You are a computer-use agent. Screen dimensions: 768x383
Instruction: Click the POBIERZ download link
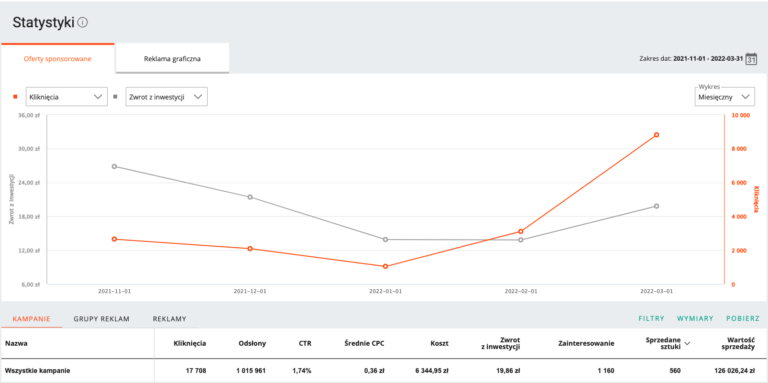743,319
